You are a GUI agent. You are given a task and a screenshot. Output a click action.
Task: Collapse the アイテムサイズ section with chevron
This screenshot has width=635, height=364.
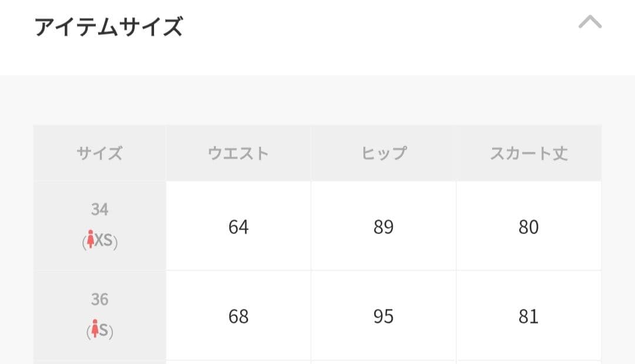pyautogui.click(x=590, y=23)
